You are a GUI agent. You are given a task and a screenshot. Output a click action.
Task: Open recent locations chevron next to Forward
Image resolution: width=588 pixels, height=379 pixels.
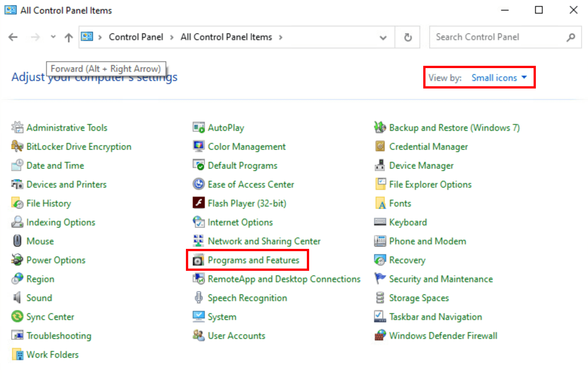(53, 37)
